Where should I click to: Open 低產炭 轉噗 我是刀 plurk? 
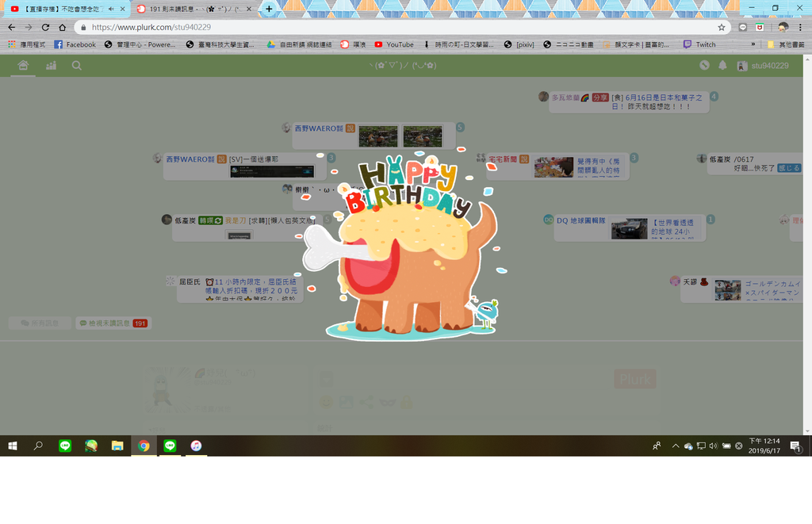(x=247, y=228)
